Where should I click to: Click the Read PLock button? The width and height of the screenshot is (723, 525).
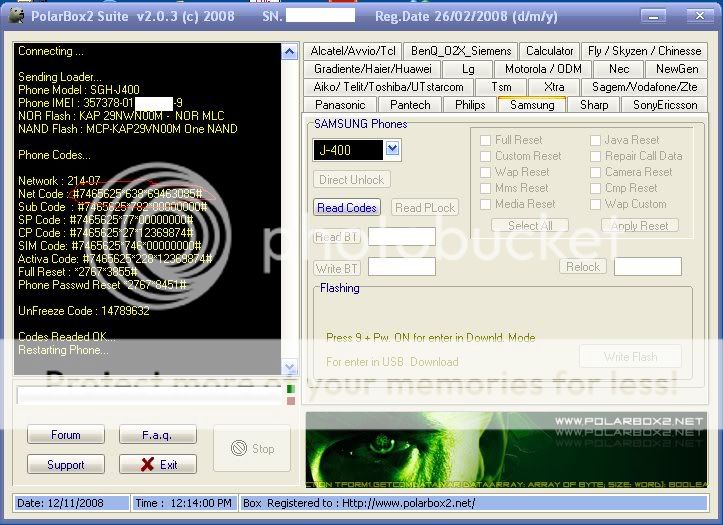pos(425,207)
